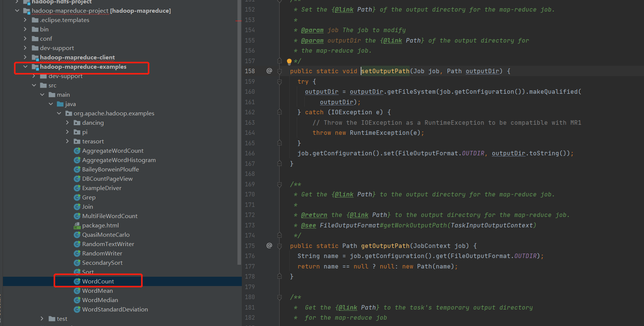Expand the bin folder
This screenshot has width=644, height=326.
click(25, 29)
